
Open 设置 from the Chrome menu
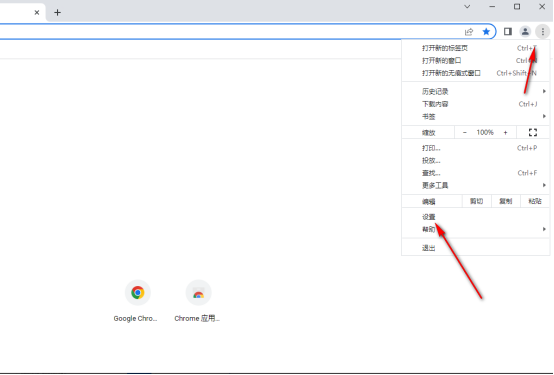point(476,217)
